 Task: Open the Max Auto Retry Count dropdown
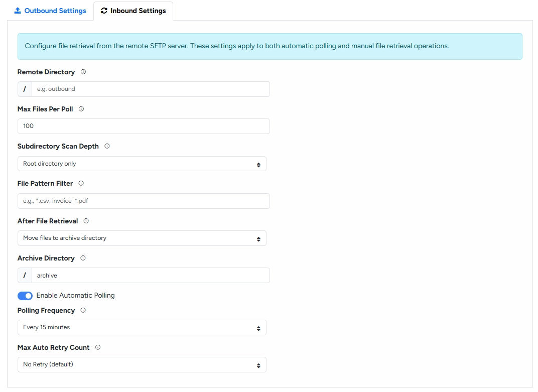point(142,364)
